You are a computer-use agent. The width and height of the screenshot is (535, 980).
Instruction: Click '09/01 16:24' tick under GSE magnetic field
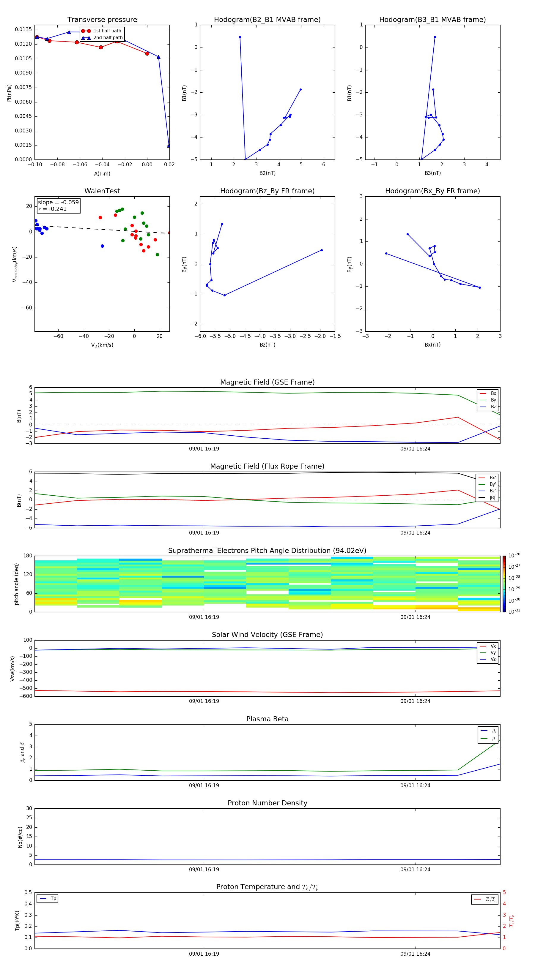[x=415, y=449]
